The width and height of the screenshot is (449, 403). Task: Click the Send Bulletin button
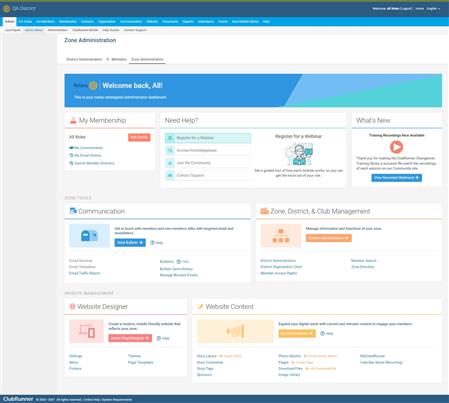(130, 242)
